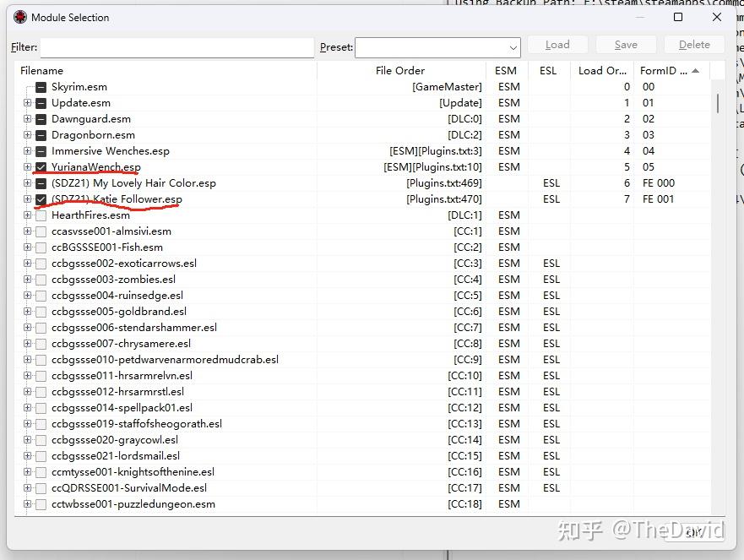Viewport: 744px width, 560px height.
Task: Expand the Dragonborn.esm tree node
Action: [x=28, y=135]
